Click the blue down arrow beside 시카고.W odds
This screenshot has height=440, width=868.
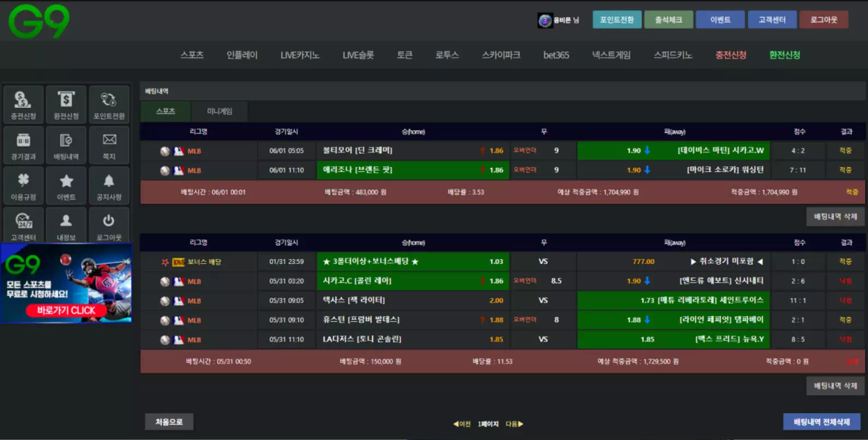pyautogui.click(x=647, y=150)
